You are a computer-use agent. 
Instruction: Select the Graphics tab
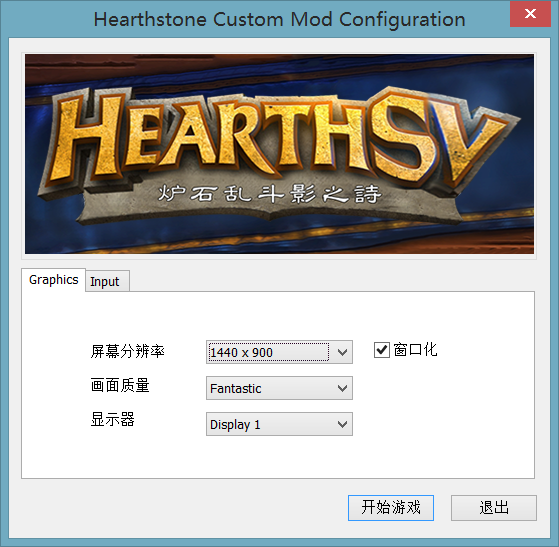point(53,280)
